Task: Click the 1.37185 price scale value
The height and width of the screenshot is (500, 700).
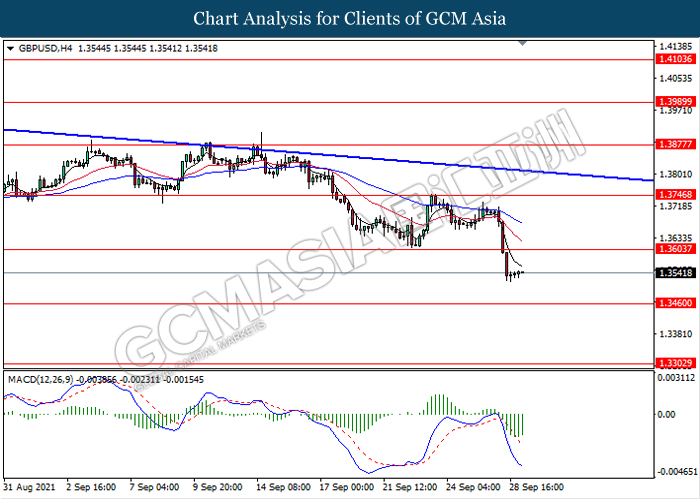Action: tap(676, 206)
